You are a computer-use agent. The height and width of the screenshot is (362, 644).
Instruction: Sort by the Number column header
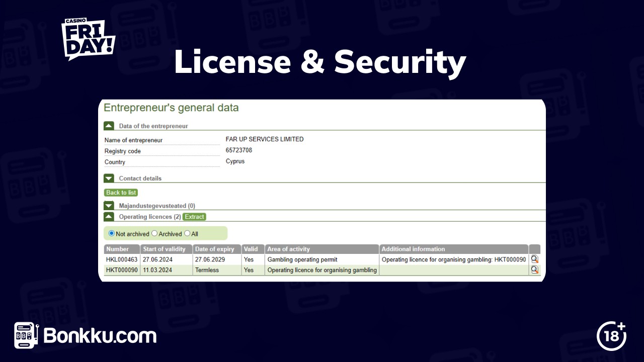tap(122, 249)
